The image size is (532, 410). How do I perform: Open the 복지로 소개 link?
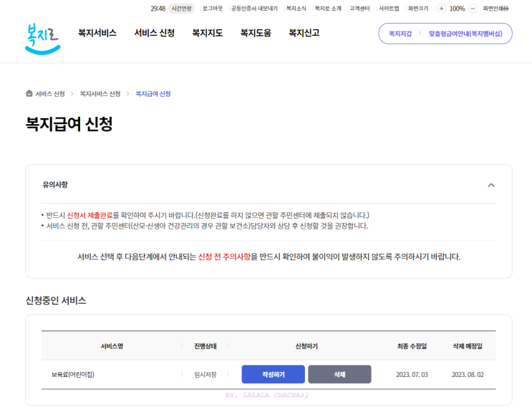point(328,9)
